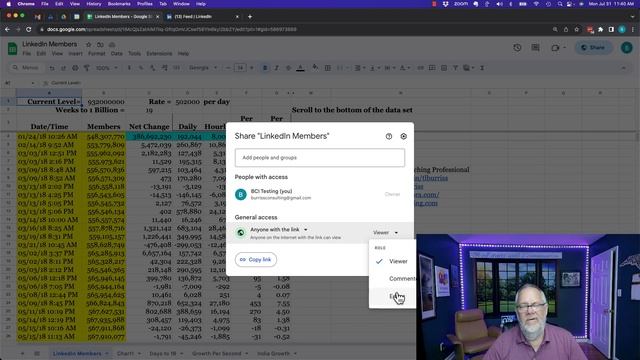The image size is (640, 360).
Task: Decrease font size with minus button
Action: point(228,68)
